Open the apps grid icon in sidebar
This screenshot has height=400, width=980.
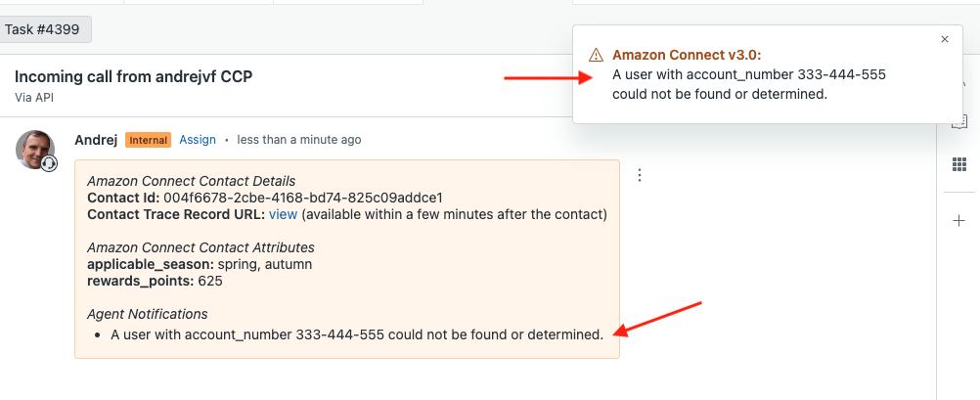(959, 164)
